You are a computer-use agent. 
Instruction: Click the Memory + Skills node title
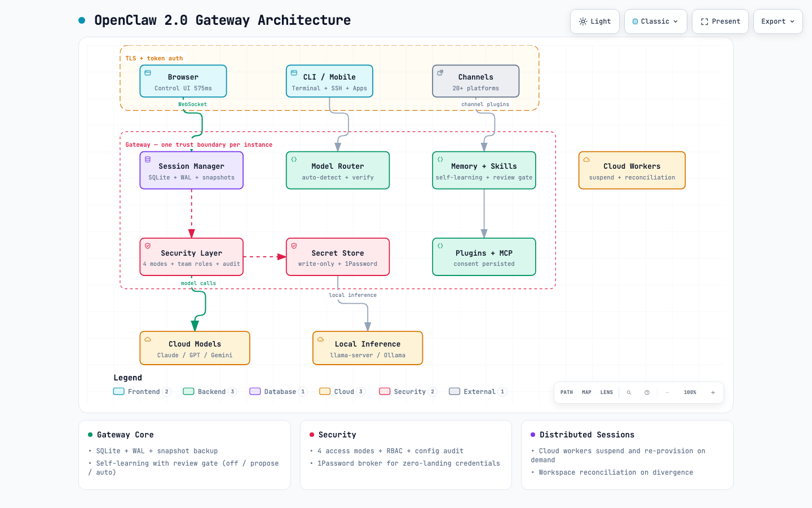[484, 167]
